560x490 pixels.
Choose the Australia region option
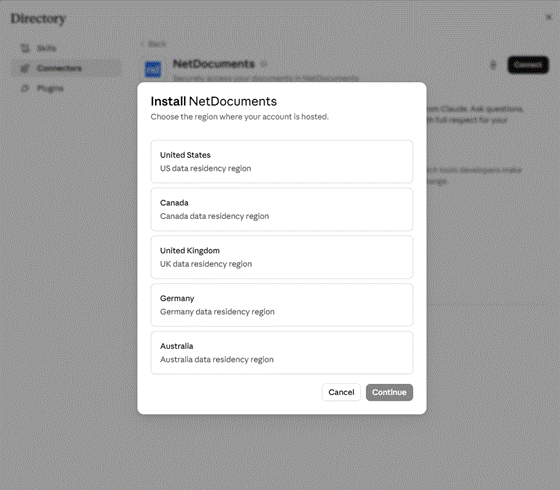pyautogui.click(x=282, y=353)
